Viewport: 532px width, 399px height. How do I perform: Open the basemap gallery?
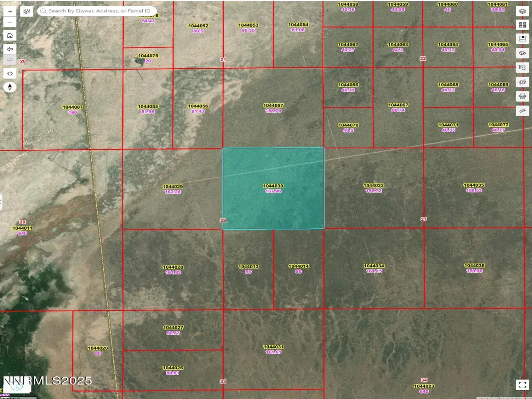(x=522, y=25)
